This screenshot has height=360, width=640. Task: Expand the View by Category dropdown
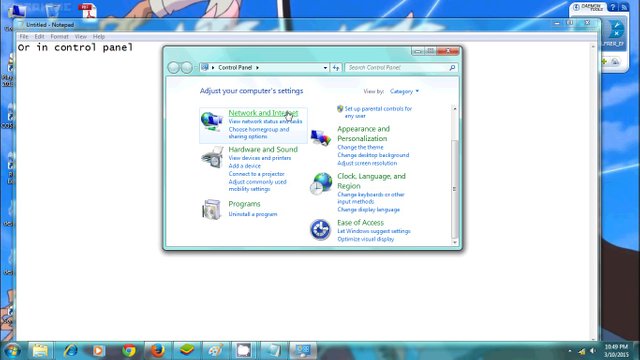(404, 91)
